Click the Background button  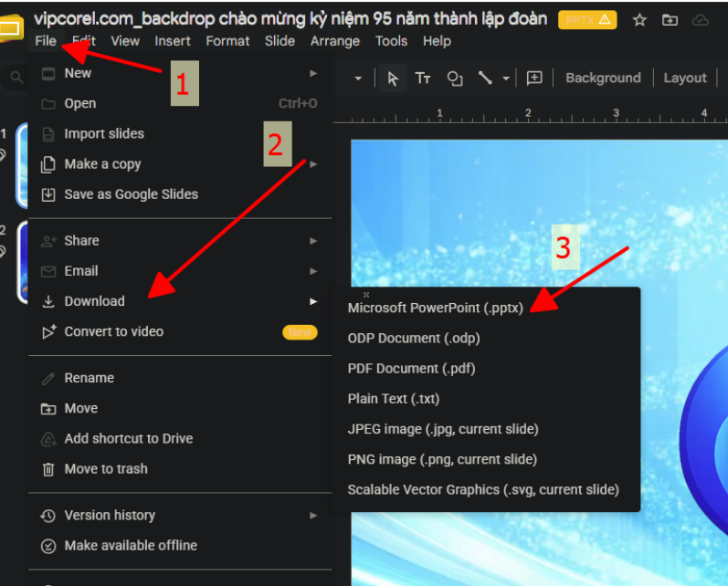(603, 78)
